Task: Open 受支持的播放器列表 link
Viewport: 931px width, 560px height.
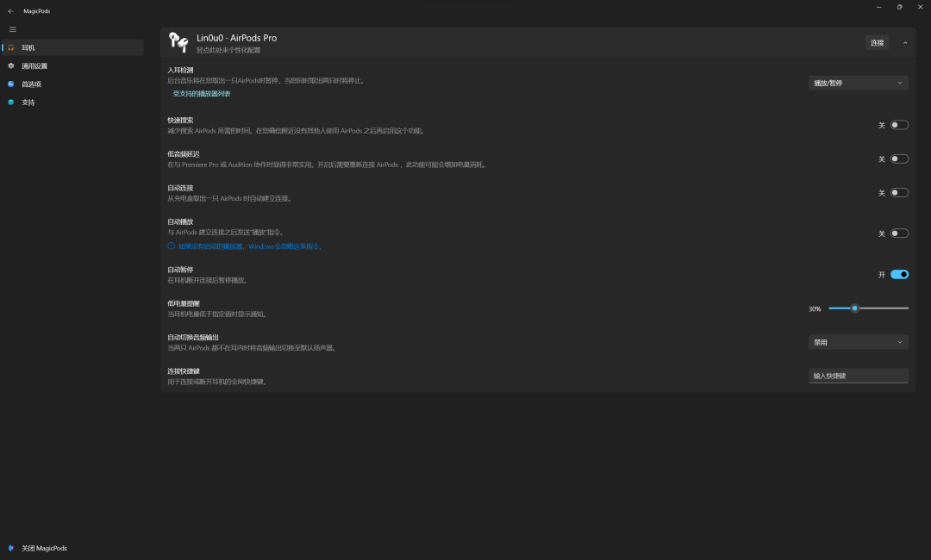Action: (x=201, y=94)
